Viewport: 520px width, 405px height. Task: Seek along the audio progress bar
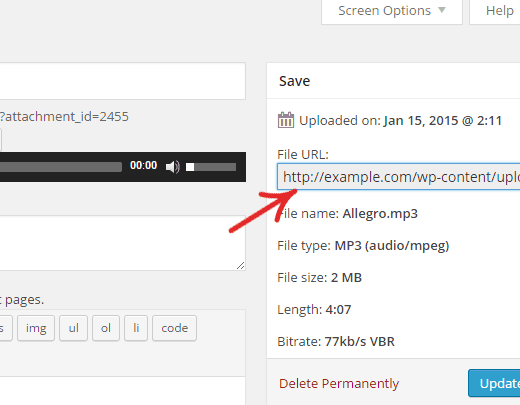[x=61, y=167]
